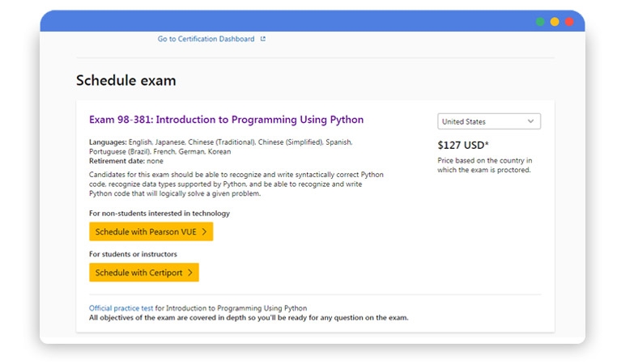Click the external link icon beside Certification Dashboard
Screen dimensions: 617x364
[x=263, y=39]
